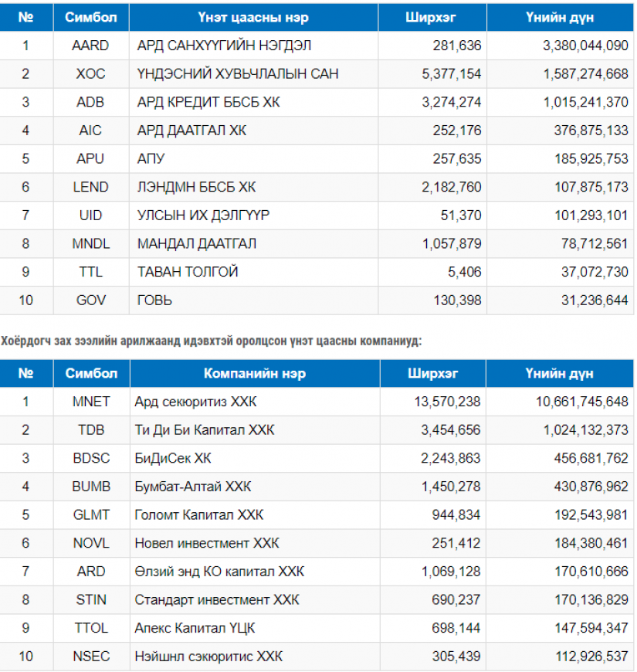Select the BDSC symbol cell
Screen dimensions: 637x672
[91, 458]
